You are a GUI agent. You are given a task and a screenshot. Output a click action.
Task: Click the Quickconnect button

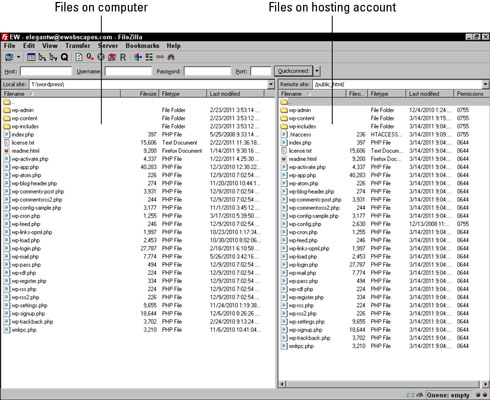tap(293, 71)
